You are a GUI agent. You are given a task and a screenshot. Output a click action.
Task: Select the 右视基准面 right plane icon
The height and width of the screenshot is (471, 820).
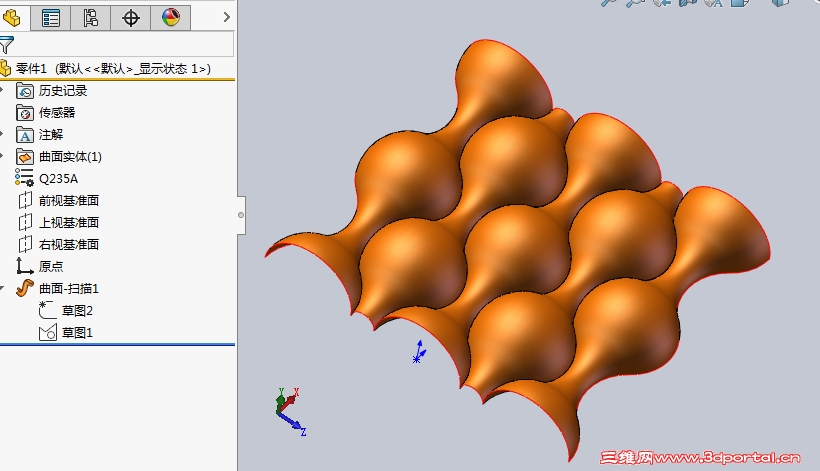point(25,244)
